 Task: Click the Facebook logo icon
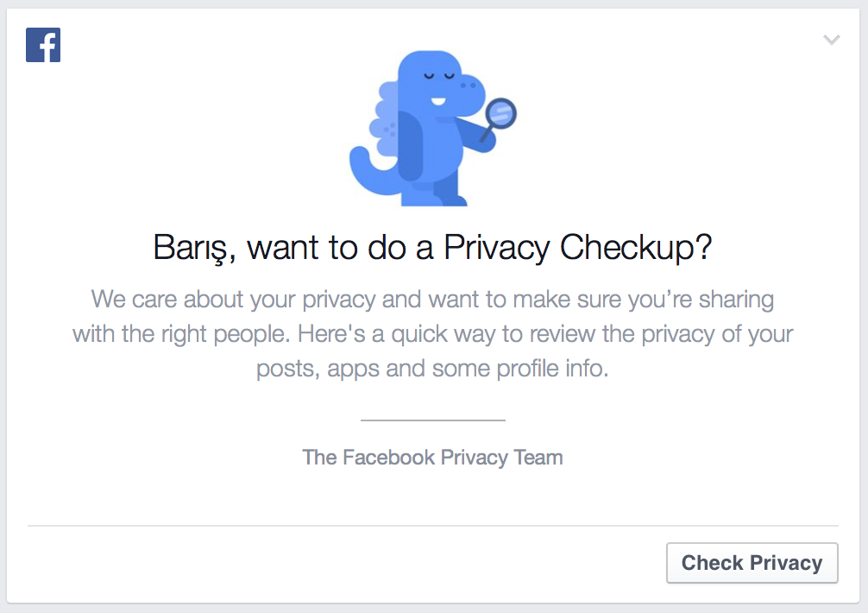pos(43,45)
